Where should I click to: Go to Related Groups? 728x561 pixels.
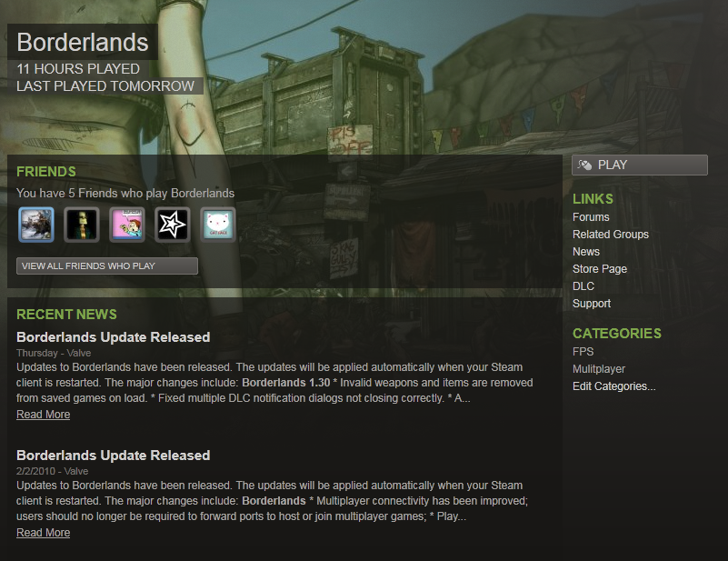point(611,234)
